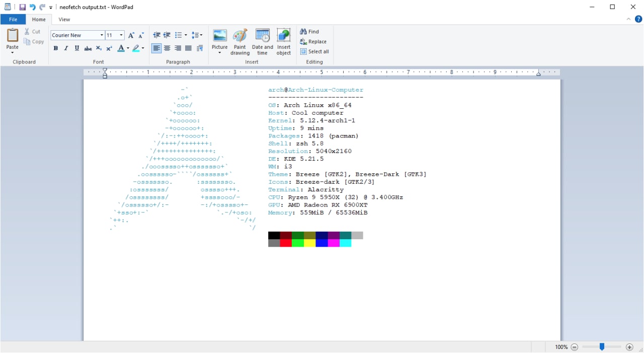Shrink the font size
The height and width of the screenshot is (353, 644).
pyautogui.click(x=141, y=35)
